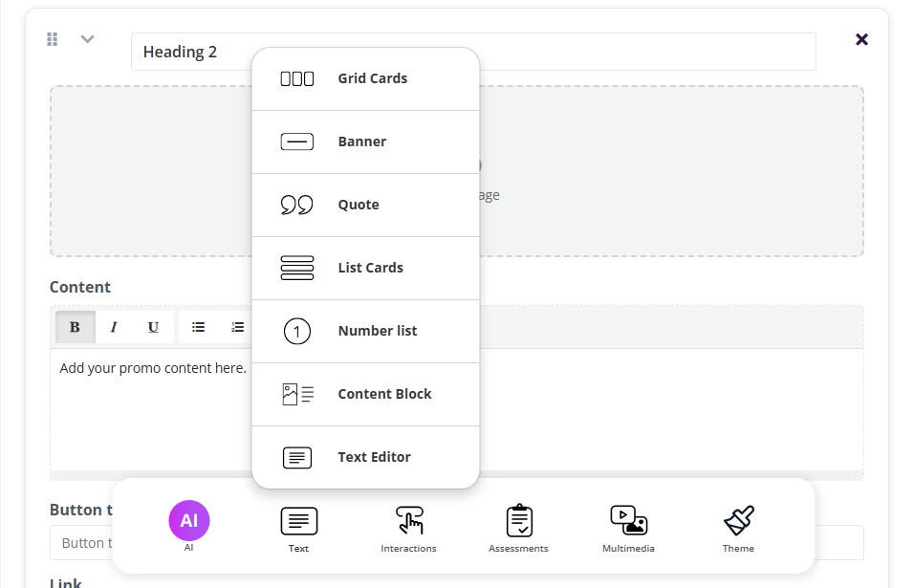Viewport: 913px width, 588px height.
Task: Open the Interactions category
Action: [408, 522]
